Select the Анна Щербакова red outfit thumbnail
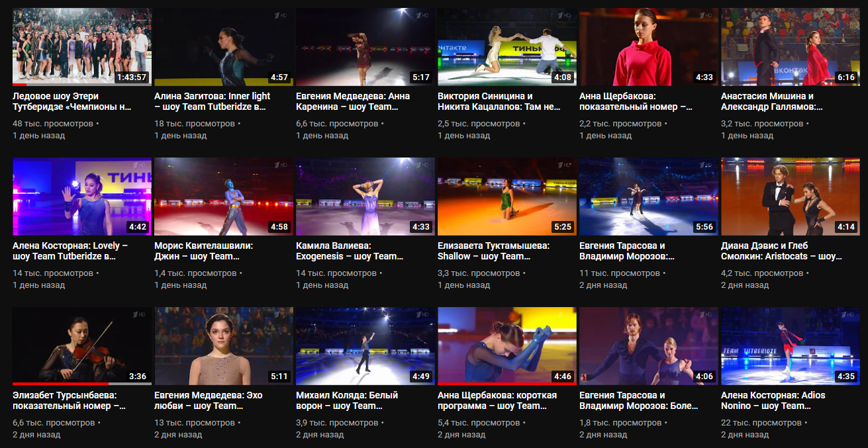This screenshot has width=868, height=448. [648, 46]
